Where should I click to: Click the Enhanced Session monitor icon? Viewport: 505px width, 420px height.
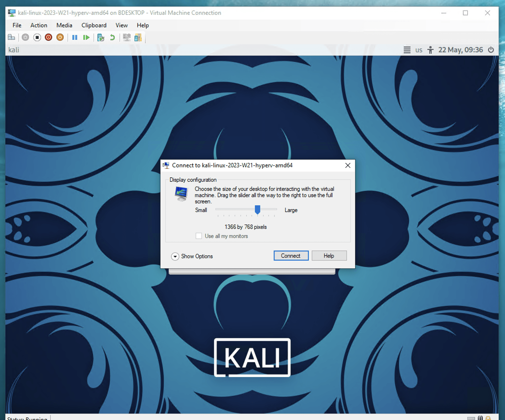pos(126,37)
